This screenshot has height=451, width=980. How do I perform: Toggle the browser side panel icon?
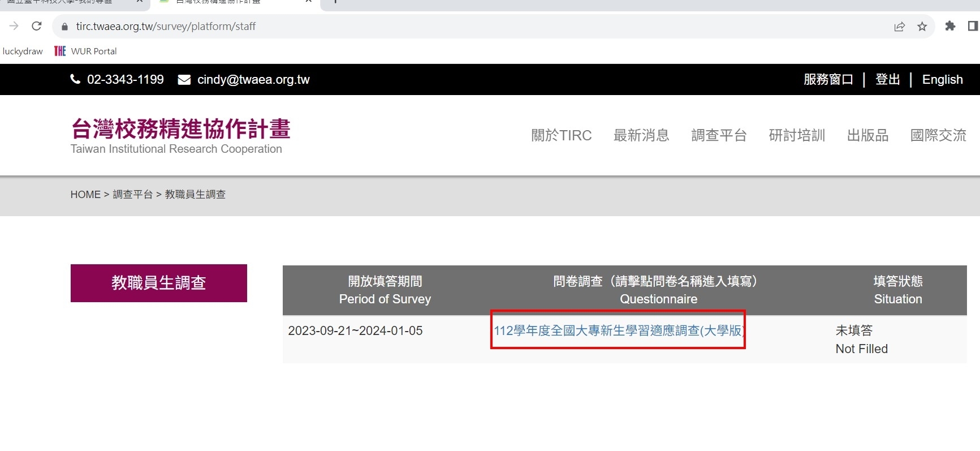pos(973,26)
